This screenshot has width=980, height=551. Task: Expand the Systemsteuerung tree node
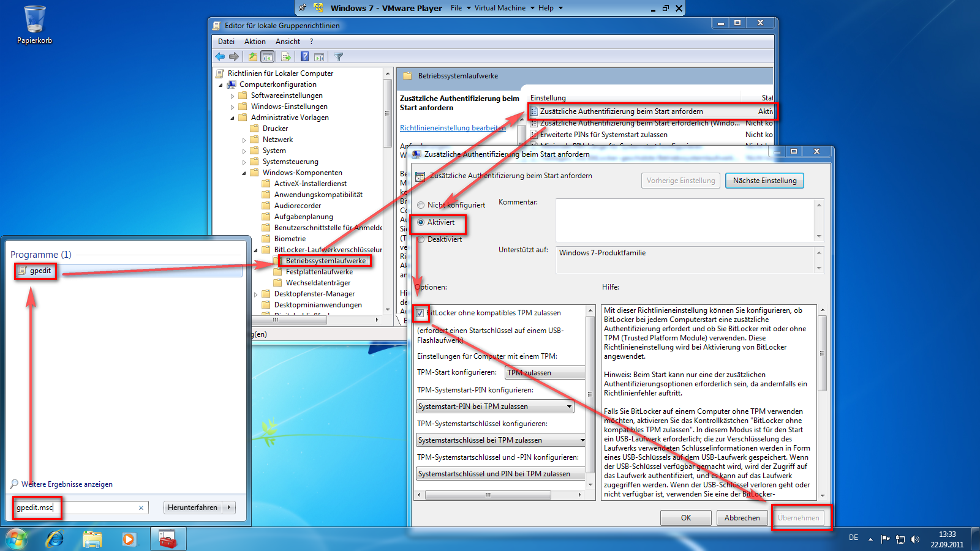point(244,162)
